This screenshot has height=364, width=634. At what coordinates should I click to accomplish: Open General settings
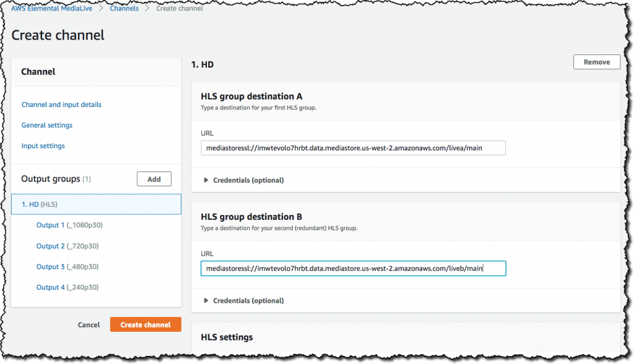click(x=47, y=125)
